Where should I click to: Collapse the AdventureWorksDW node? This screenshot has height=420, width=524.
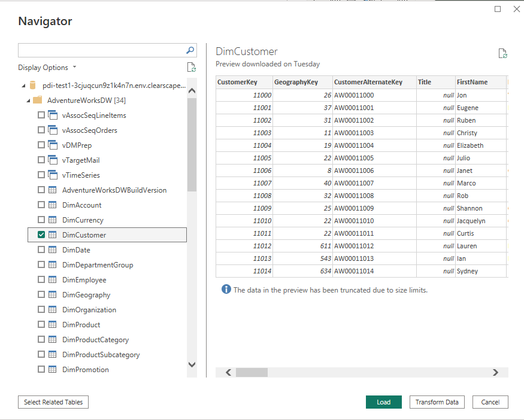coord(27,100)
